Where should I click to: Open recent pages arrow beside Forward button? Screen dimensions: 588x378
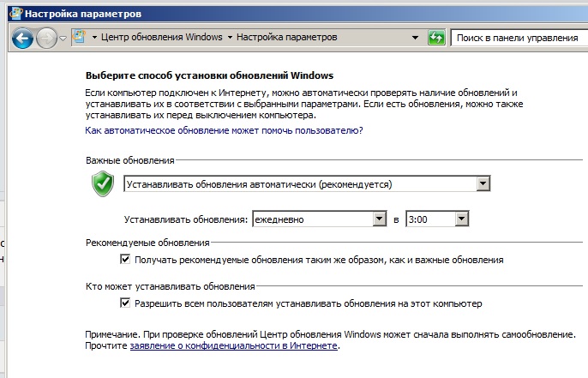tap(63, 39)
